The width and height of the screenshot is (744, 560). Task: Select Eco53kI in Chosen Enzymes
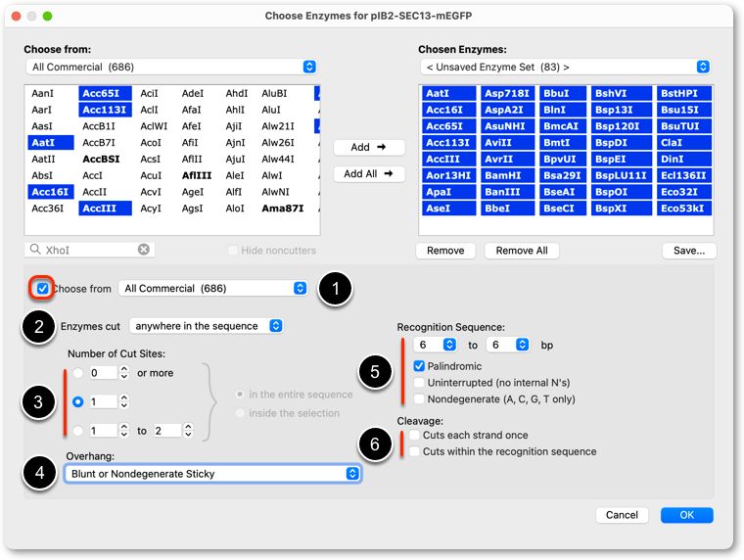pyautogui.click(x=683, y=209)
